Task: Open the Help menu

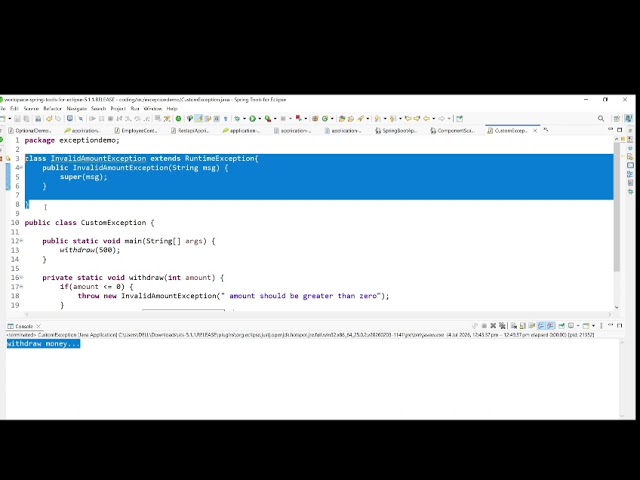Action: click(x=172, y=109)
